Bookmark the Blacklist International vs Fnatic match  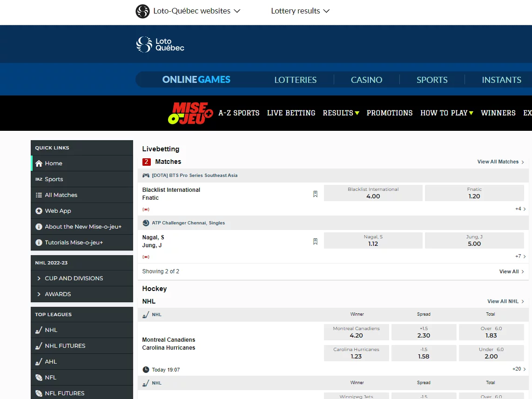click(315, 194)
